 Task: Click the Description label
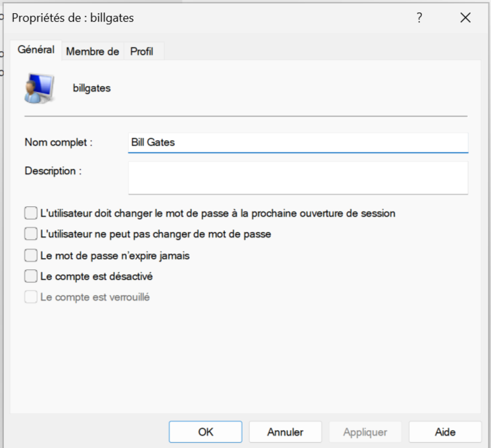coord(53,171)
